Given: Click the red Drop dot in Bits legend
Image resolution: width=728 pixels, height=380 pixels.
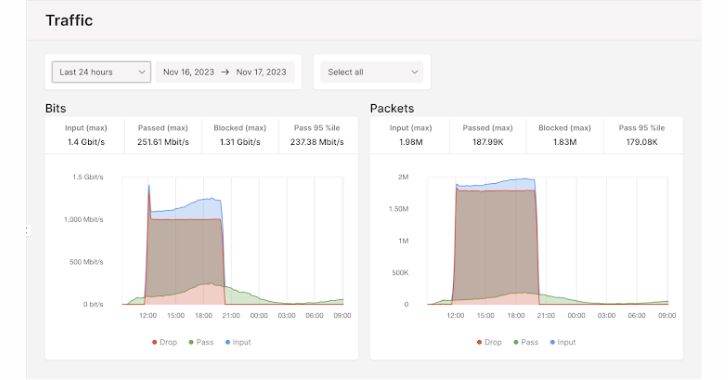Looking at the screenshot, I should pos(154,342).
